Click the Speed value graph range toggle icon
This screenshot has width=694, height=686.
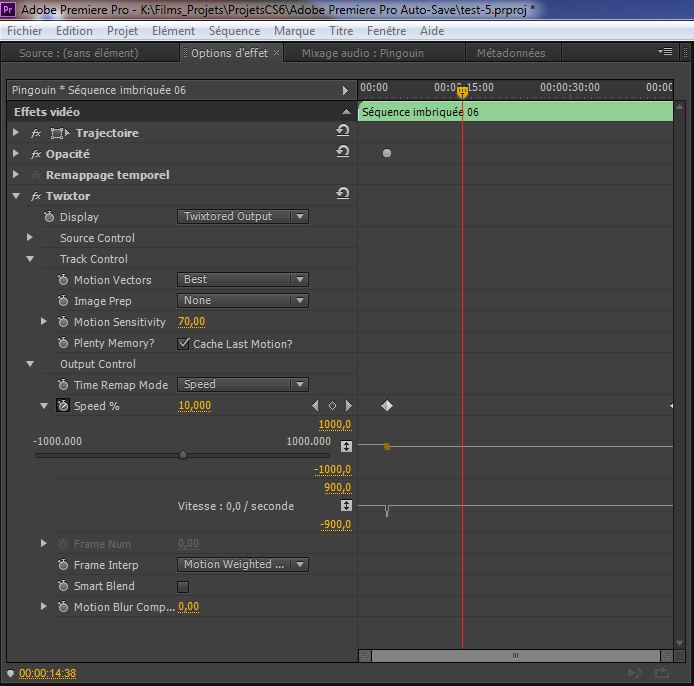(x=347, y=446)
